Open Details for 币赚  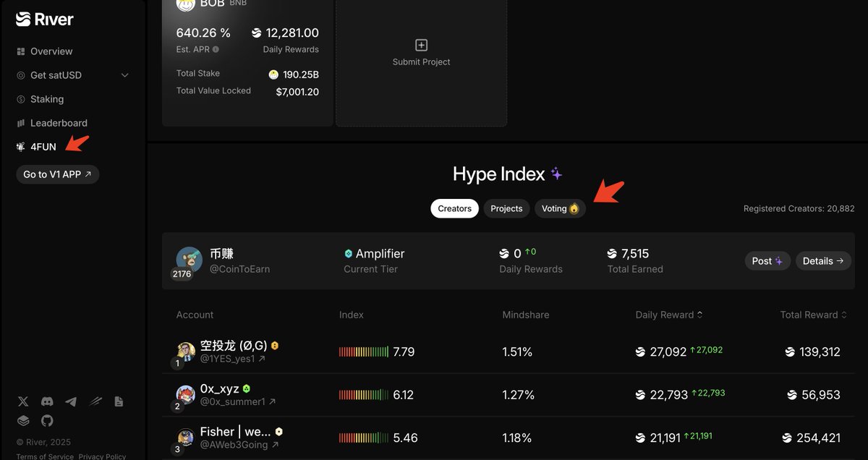click(823, 261)
